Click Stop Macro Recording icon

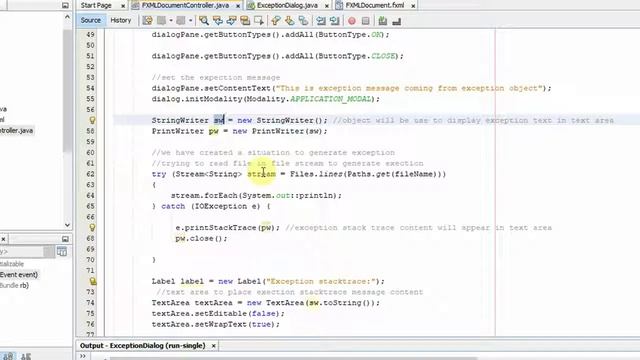click(x=365, y=20)
